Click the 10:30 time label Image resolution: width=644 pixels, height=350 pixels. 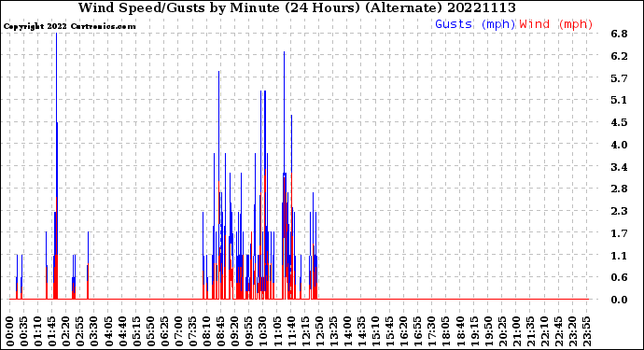[263, 331]
